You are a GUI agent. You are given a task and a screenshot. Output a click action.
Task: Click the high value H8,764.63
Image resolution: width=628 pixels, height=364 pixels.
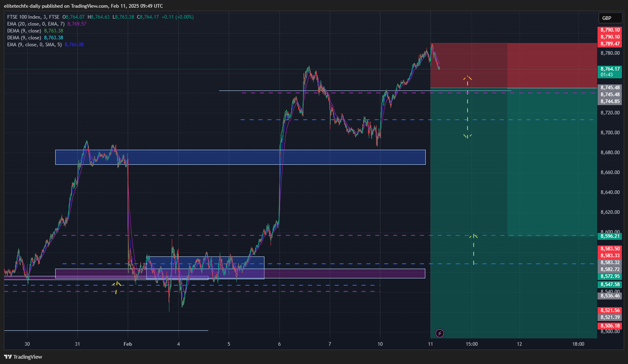click(99, 17)
